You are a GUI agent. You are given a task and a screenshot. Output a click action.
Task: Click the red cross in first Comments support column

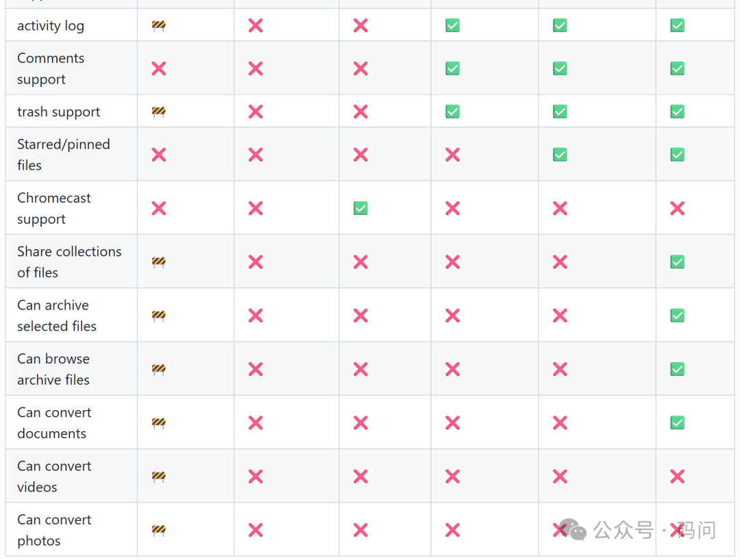[x=158, y=68]
